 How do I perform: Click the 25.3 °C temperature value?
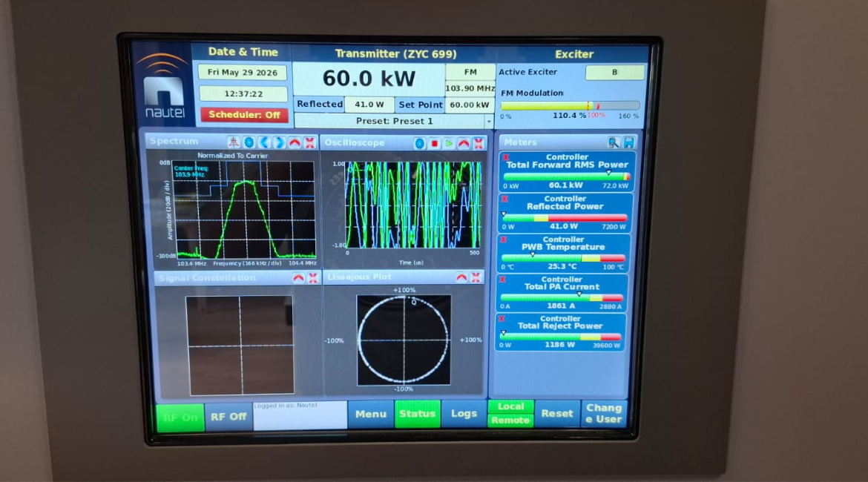point(562,266)
